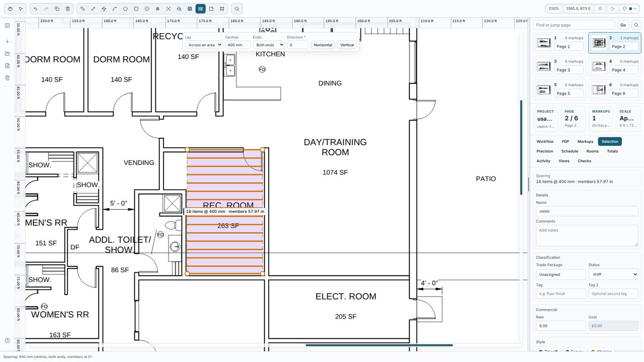This screenshot has height=362, width=644.
Task: Click the Trade Package Unassigned field
Action: [x=561, y=275]
